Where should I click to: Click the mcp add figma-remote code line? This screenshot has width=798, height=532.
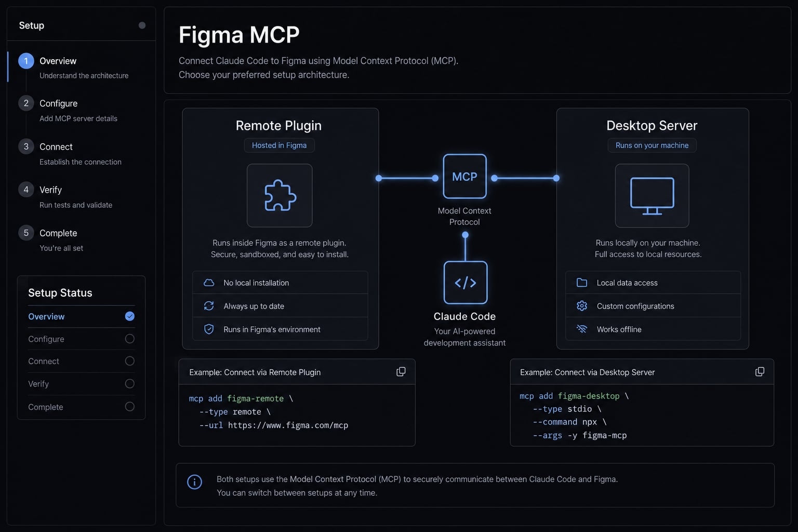pyautogui.click(x=241, y=398)
